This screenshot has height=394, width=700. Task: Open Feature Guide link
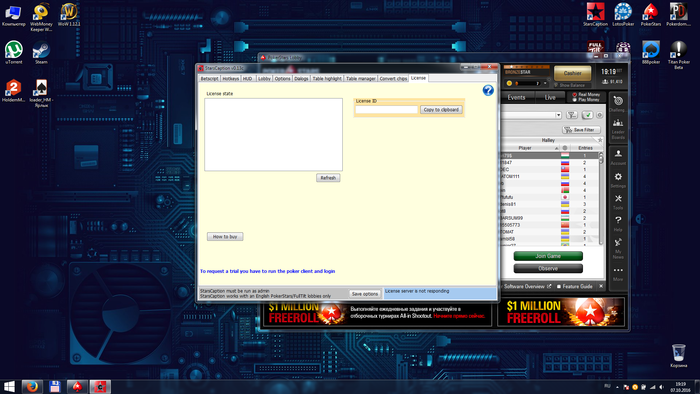575,286
